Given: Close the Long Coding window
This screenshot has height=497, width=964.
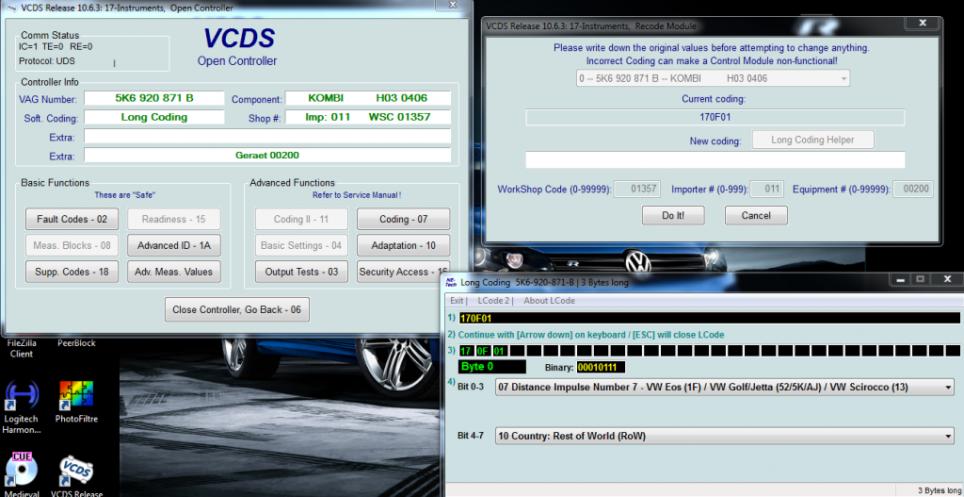Looking at the screenshot, I should pos(947,279).
